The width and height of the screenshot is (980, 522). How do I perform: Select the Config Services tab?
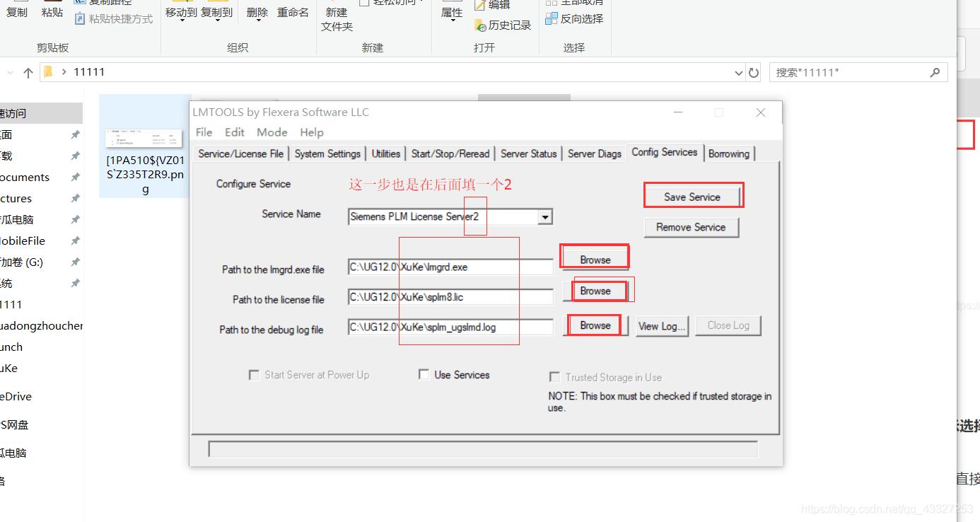click(665, 152)
